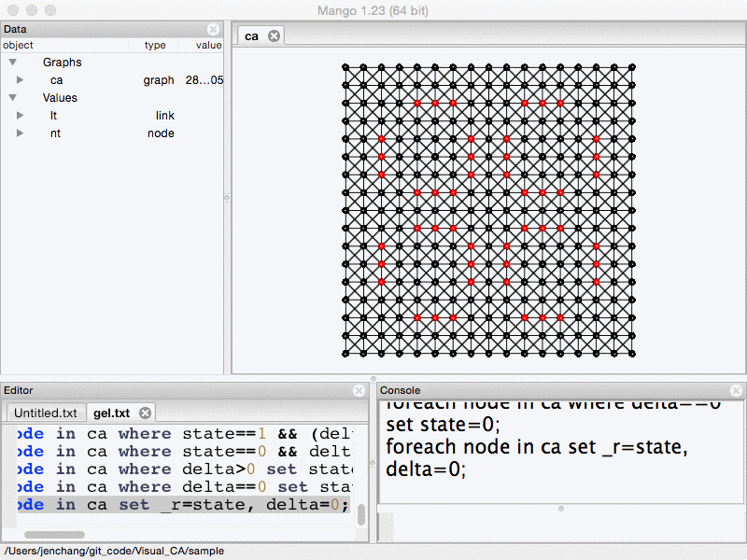Click the window zoom traffic light
Screen dimensions: 747x560
[x=49, y=9]
